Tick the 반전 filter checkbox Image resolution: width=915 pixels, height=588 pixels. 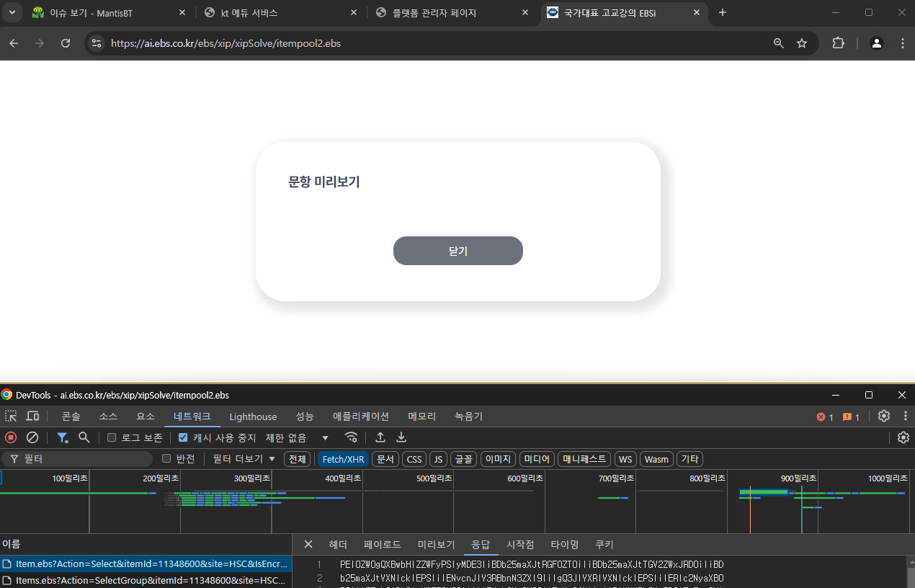click(166, 459)
